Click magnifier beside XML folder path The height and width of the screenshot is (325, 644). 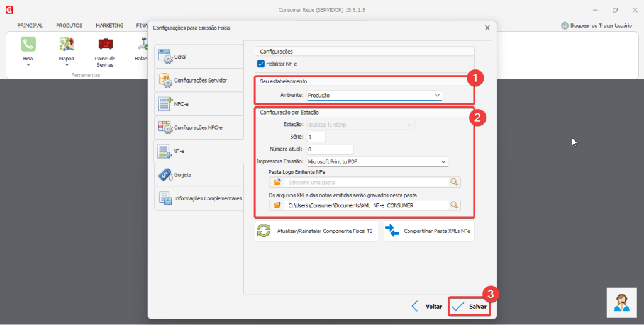(x=453, y=205)
